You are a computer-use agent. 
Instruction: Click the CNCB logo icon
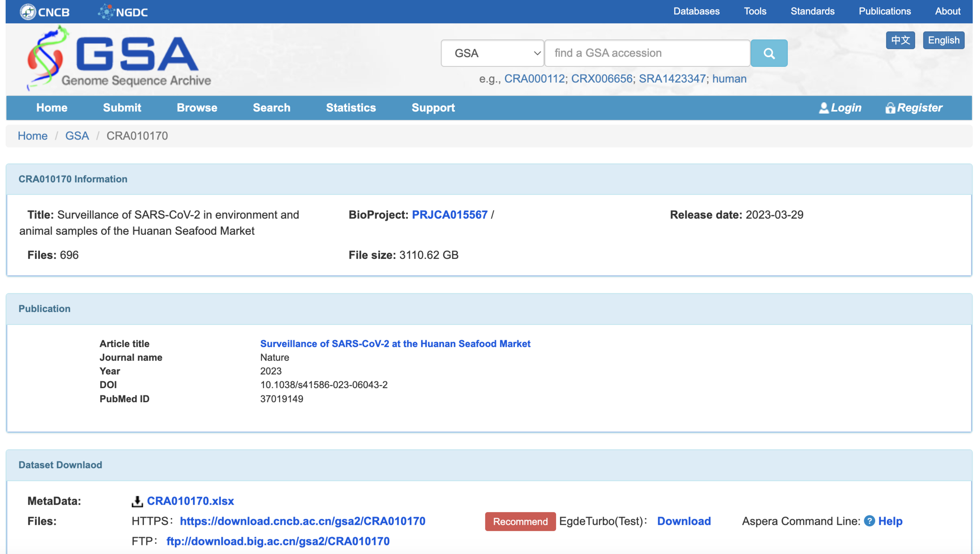coord(28,11)
